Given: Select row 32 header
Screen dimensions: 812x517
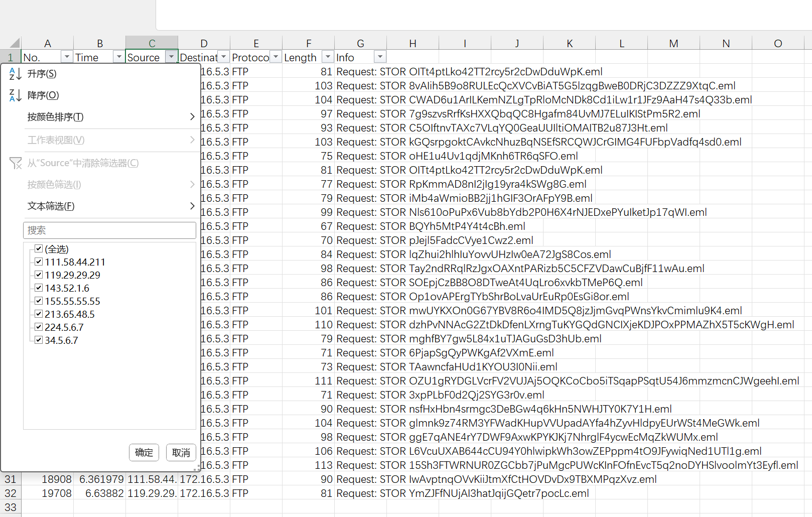Looking at the screenshot, I should pyautogui.click(x=11, y=493).
